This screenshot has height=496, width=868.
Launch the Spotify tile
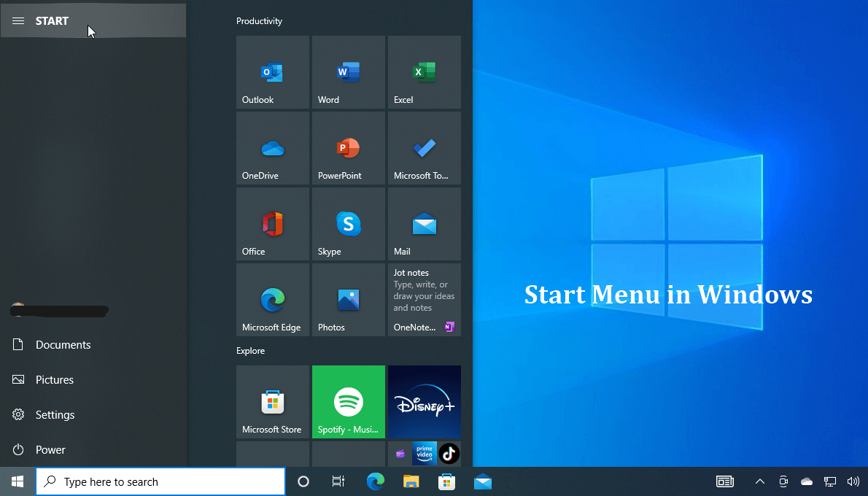tap(348, 402)
